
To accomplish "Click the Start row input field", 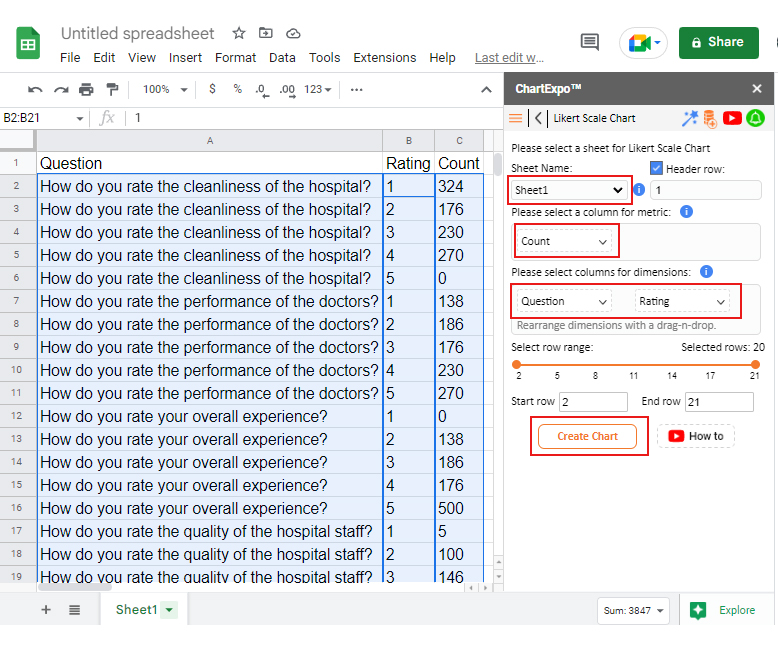I will coord(593,402).
